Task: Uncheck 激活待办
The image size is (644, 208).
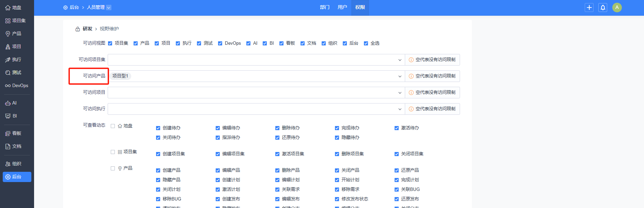Action: pyautogui.click(x=397, y=128)
